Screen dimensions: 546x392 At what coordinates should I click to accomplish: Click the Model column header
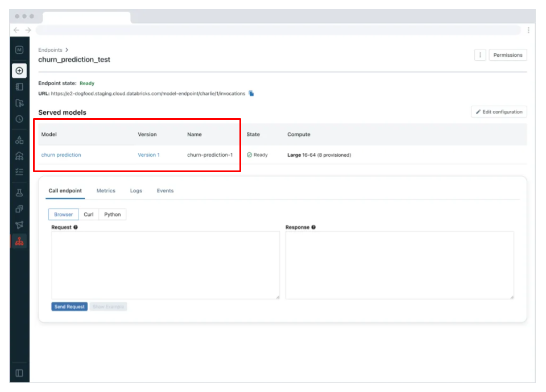[49, 134]
